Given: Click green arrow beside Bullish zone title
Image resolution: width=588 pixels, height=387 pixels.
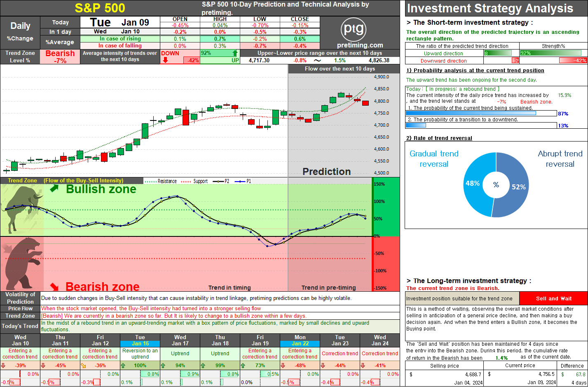Looking at the screenshot, I should (54, 189).
